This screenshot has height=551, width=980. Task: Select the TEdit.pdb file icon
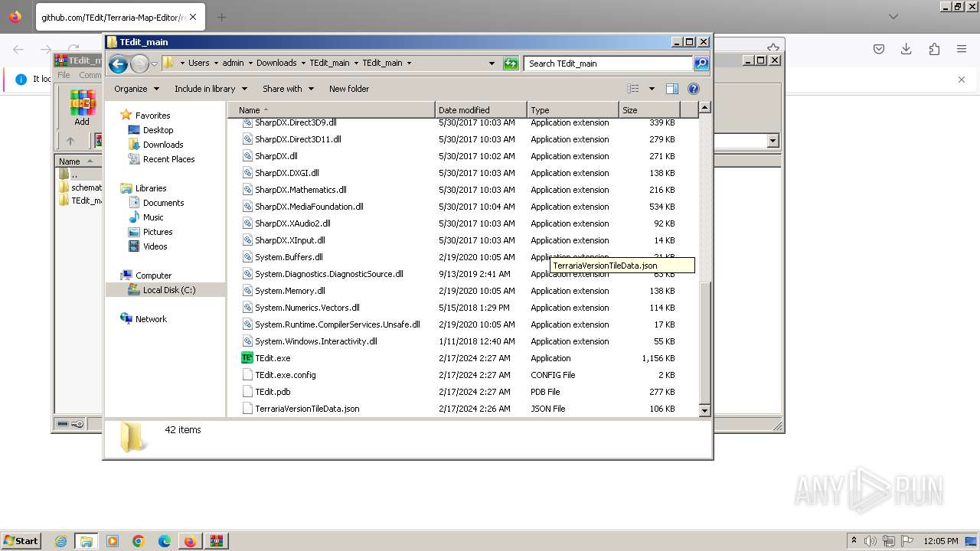click(x=247, y=392)
